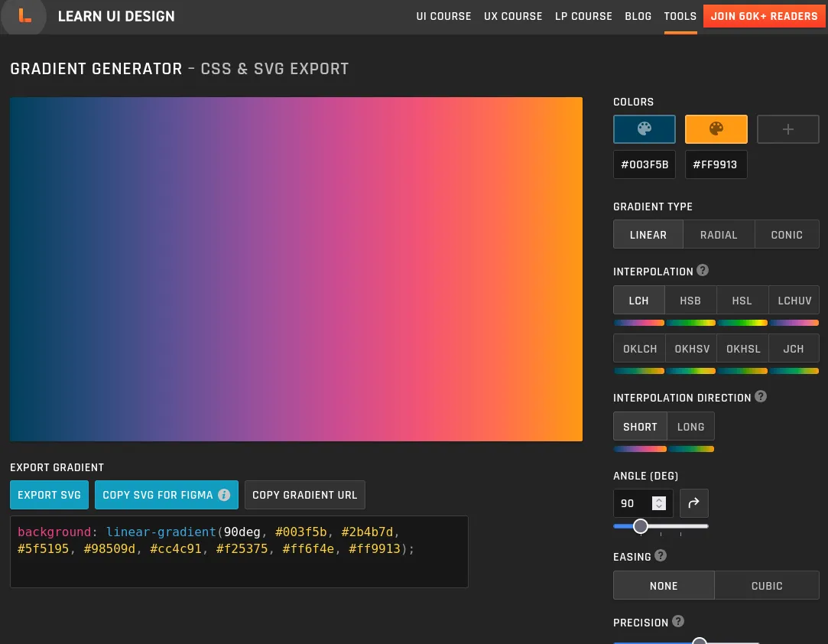The height and width of the screenshot is (644, 828).
Task: Open TOOLS nav item
Action: [680, 16]
